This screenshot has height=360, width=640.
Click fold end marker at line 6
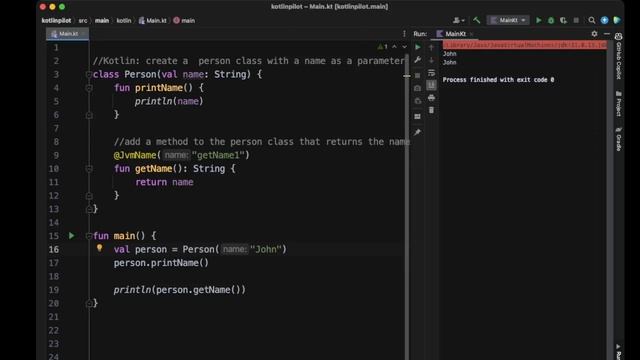89,116
